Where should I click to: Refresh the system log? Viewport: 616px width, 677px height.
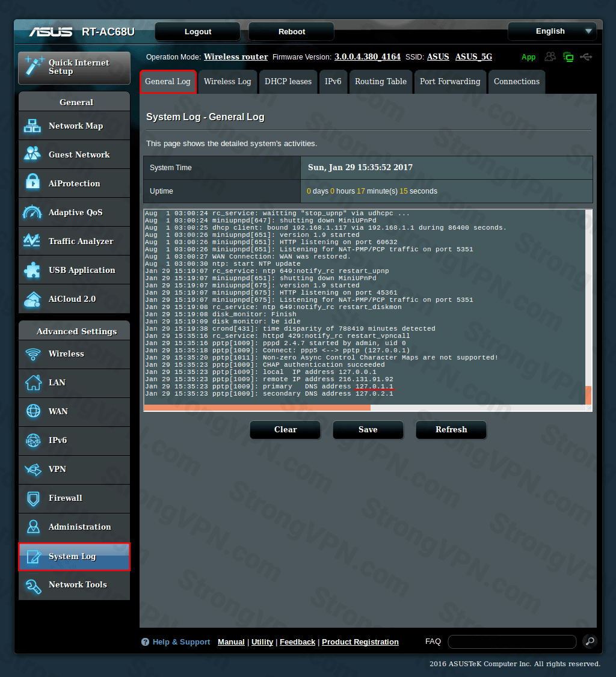[451, 430]
